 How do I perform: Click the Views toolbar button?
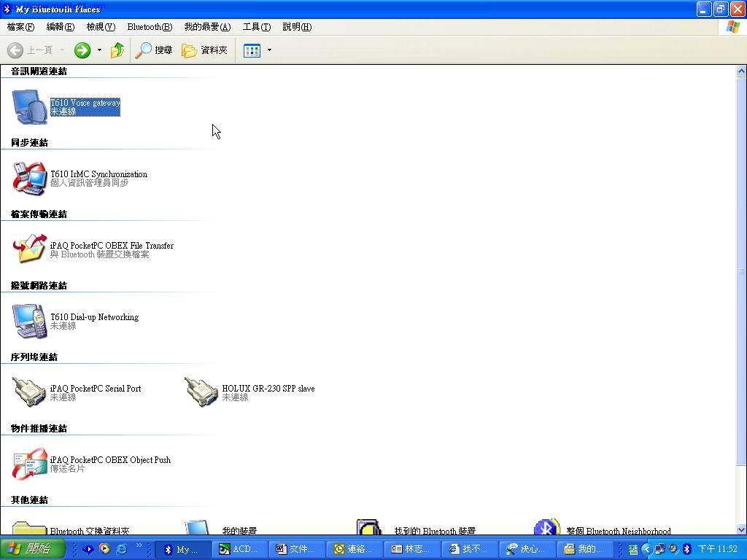[252, 50]
